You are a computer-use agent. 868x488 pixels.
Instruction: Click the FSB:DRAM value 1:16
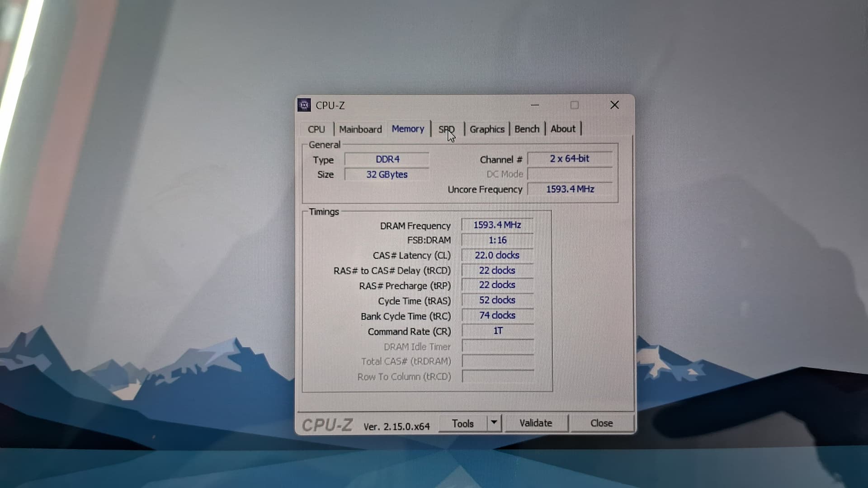click(497, 240)
